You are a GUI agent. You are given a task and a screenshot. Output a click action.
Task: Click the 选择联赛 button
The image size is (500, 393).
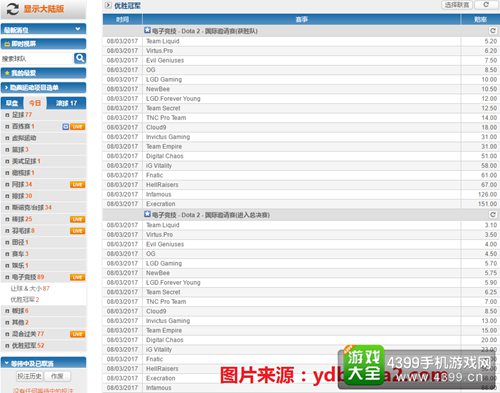click(457, 5)
